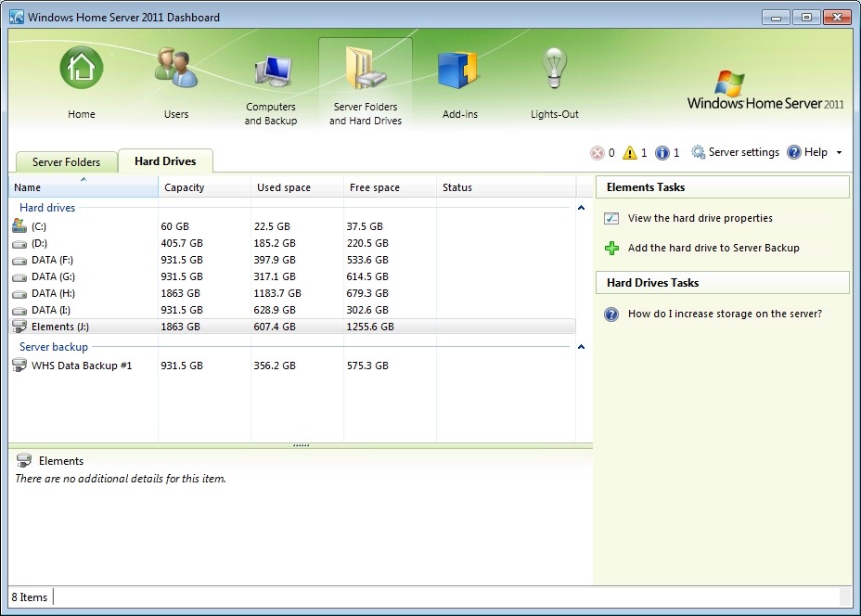Open the Users section icon
Viewport: 861px width, 616px height.
point(175,70)
